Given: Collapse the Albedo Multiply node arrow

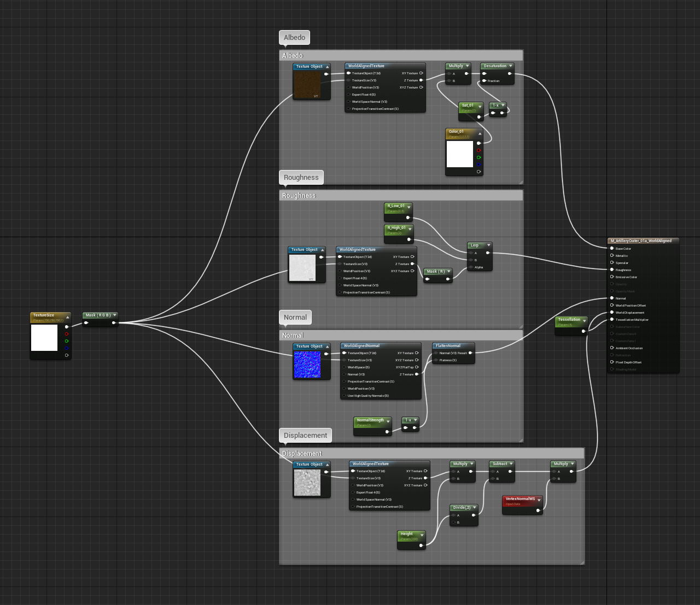Looking at the screenshot, I should [468, 66].
